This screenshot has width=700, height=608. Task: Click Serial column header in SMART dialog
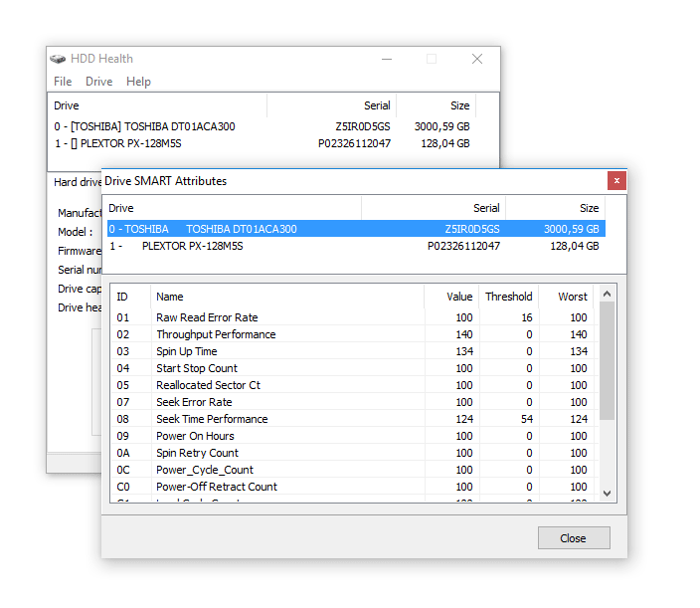pyautogui.click(x=434, y=208)
